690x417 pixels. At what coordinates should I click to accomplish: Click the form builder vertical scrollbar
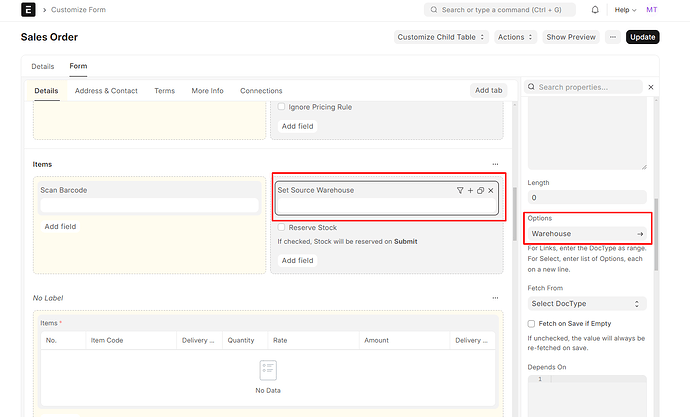(515, 214)
